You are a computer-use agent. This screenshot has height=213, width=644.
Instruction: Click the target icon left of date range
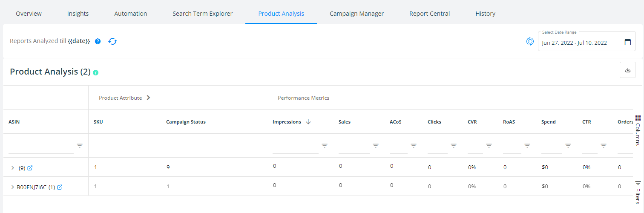530,41
